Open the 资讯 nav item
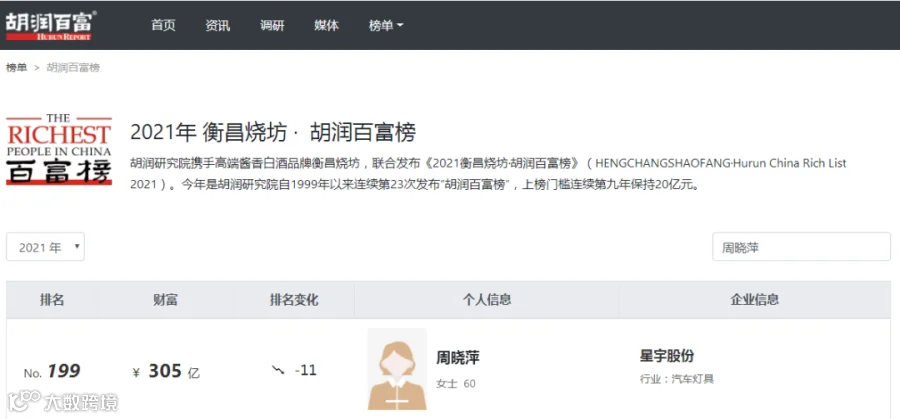 (218, 25)
